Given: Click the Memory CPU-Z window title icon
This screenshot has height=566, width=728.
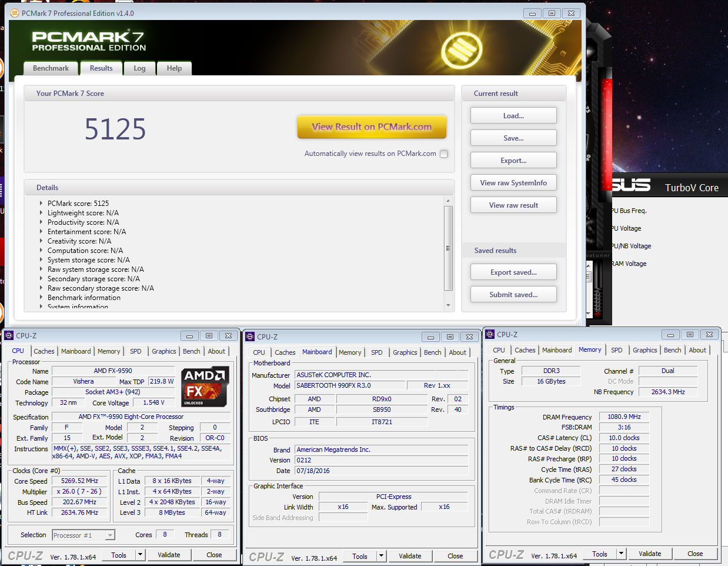Looking at the screenshot, I should tap(490, 334).
